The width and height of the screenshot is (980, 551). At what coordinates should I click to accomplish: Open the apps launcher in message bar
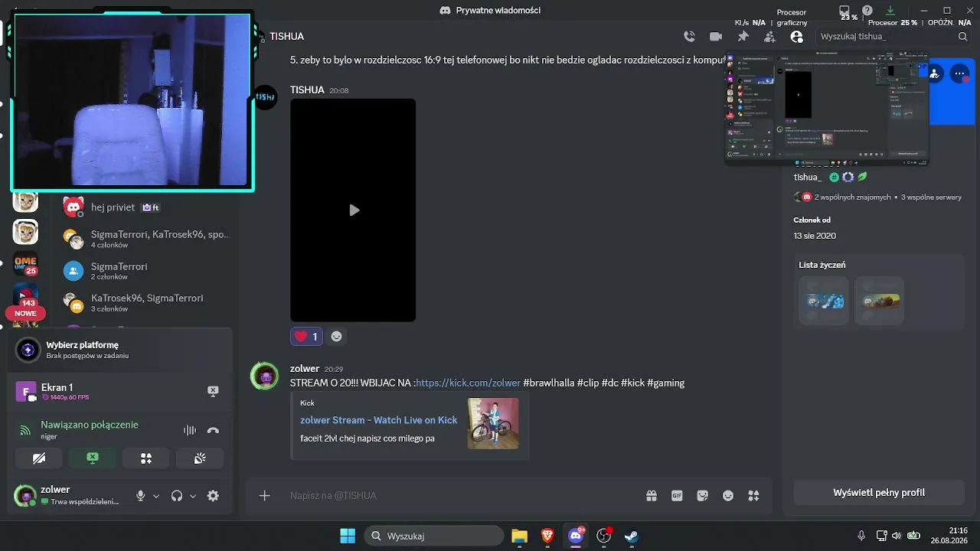(753, 496)
